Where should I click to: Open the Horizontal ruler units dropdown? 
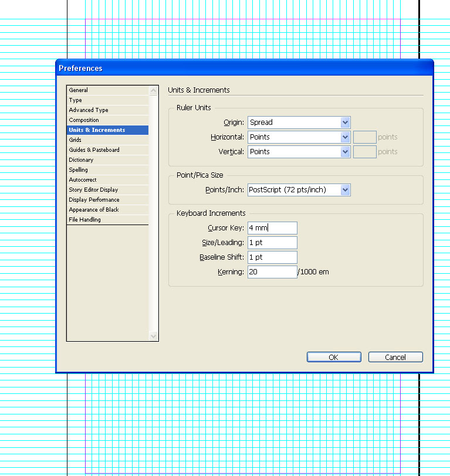(299, 137)
